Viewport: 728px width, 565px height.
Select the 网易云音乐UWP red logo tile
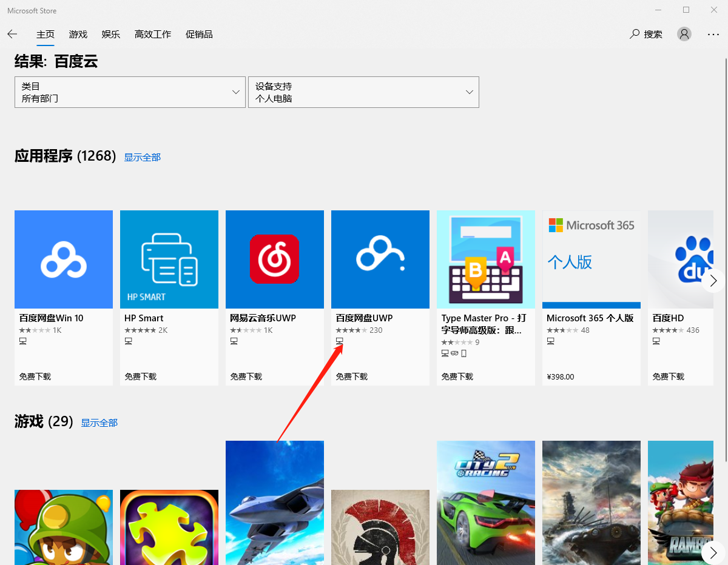[275, 259]
